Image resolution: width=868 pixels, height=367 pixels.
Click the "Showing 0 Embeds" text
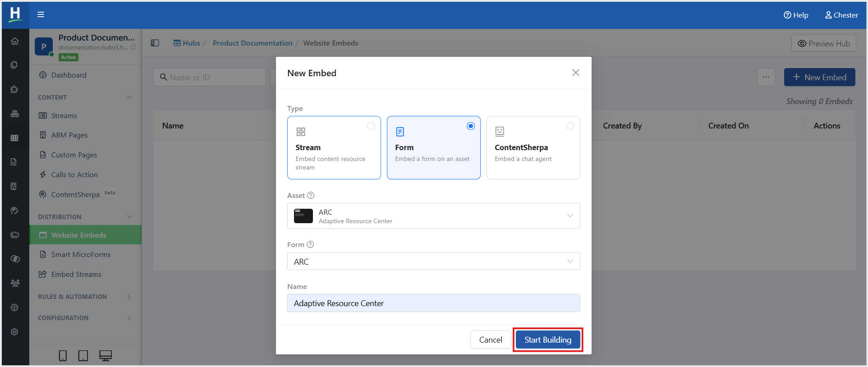click(819, 101)
